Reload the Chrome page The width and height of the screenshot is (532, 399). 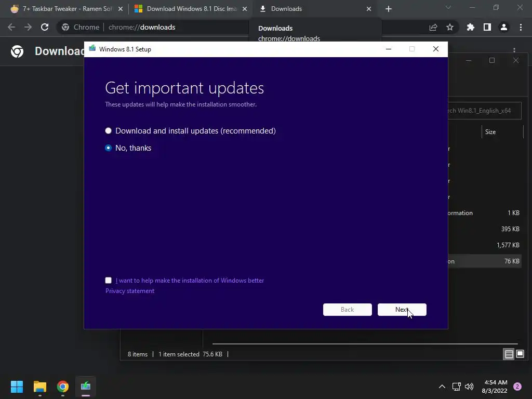click(x=45, y=27)
